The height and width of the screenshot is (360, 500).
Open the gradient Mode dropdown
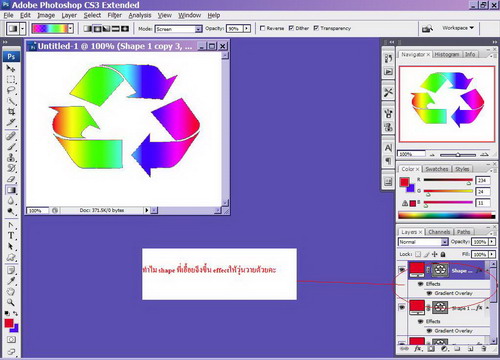[179, 29]
